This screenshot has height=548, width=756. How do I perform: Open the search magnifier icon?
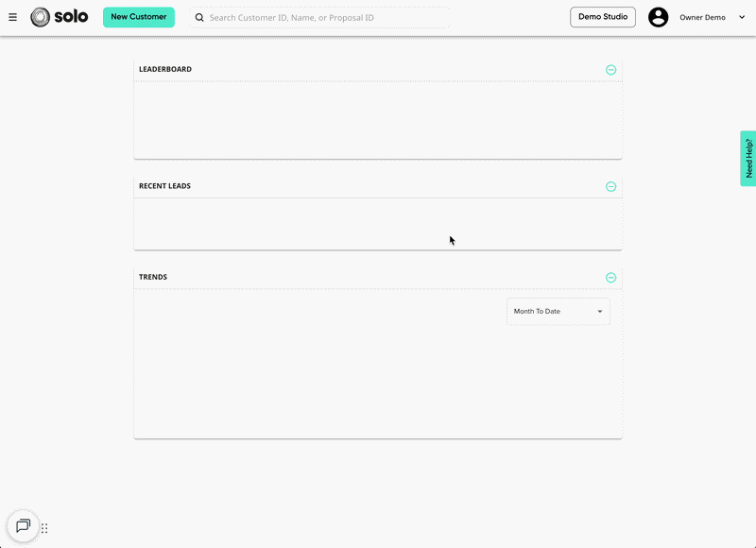198,17
